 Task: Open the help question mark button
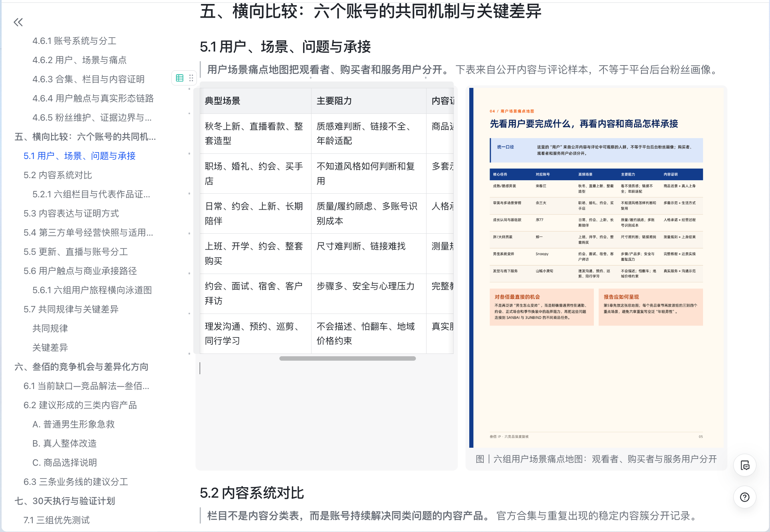pyautogui.click(x=745, y=497)
